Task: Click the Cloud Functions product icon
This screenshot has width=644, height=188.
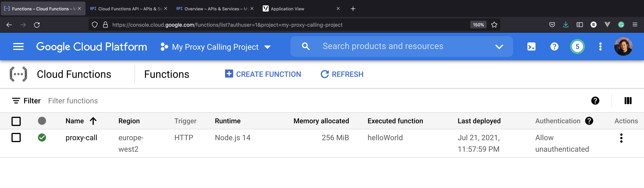Action: coord(18,74)
